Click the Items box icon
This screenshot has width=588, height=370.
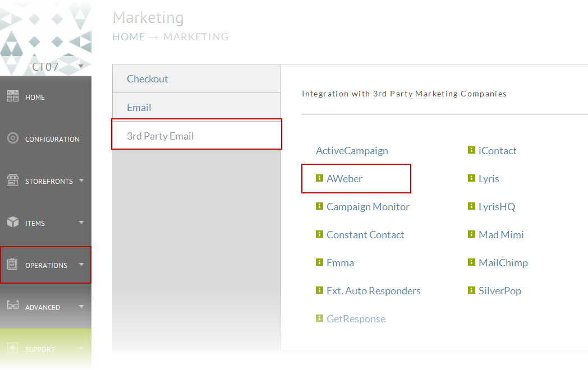tap(13, 222)
